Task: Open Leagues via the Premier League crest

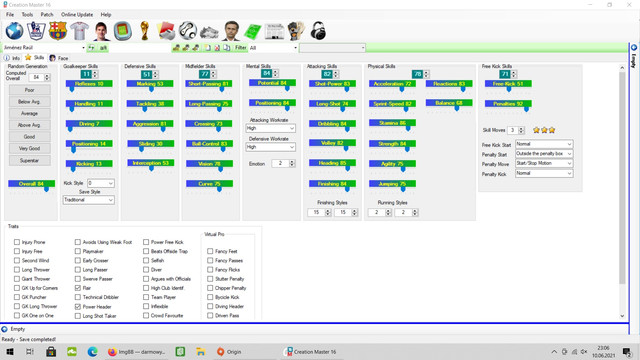Action: click(x=36, y=31)
